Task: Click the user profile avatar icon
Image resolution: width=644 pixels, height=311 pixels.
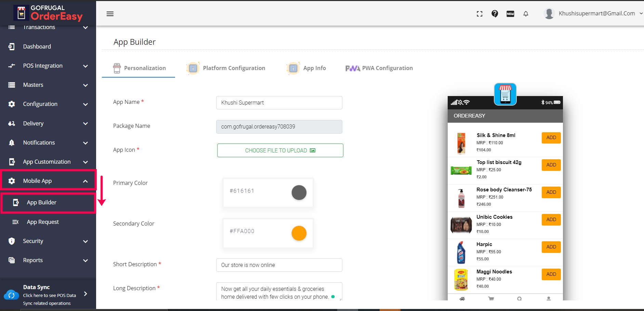Action: (x=549, y=14)
